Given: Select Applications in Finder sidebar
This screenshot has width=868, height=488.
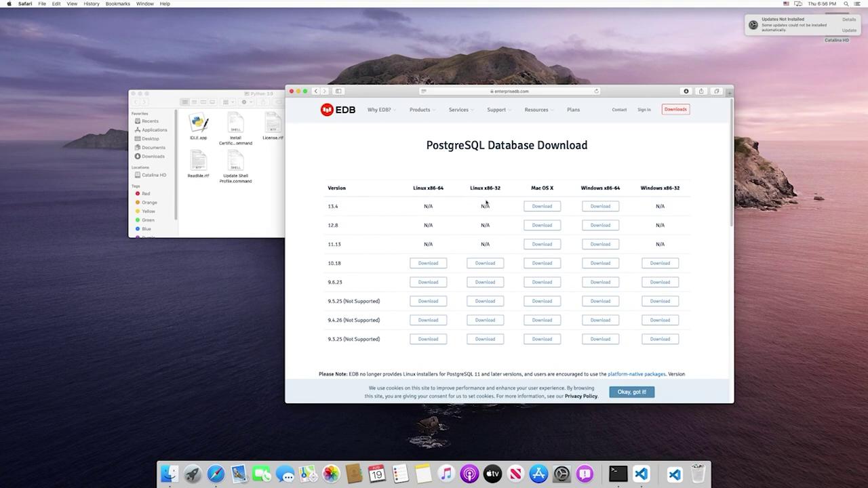Looking at the screenshot, I should coord(154,130).
